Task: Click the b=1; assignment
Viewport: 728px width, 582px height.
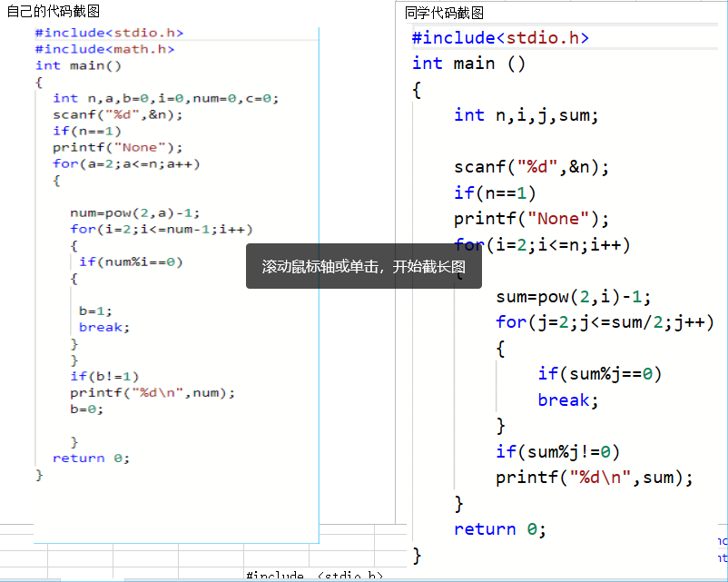Action: click(x=95, y=311)
